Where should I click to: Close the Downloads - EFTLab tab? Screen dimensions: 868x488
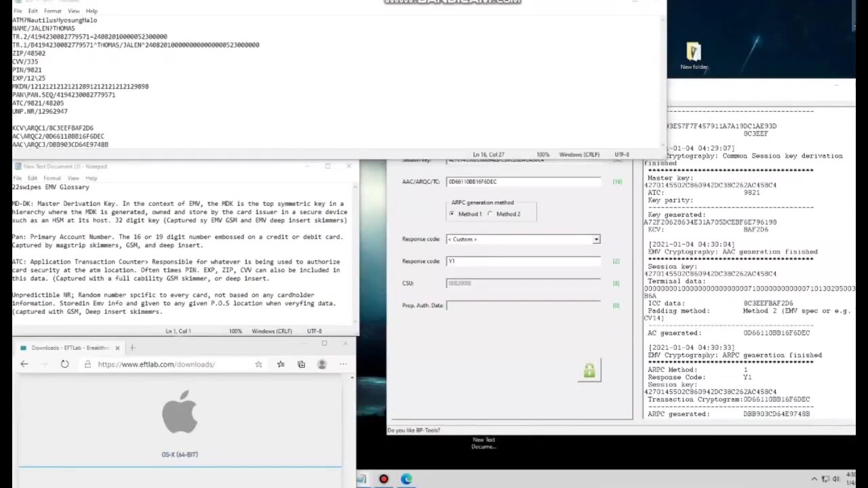pos(117,348)
